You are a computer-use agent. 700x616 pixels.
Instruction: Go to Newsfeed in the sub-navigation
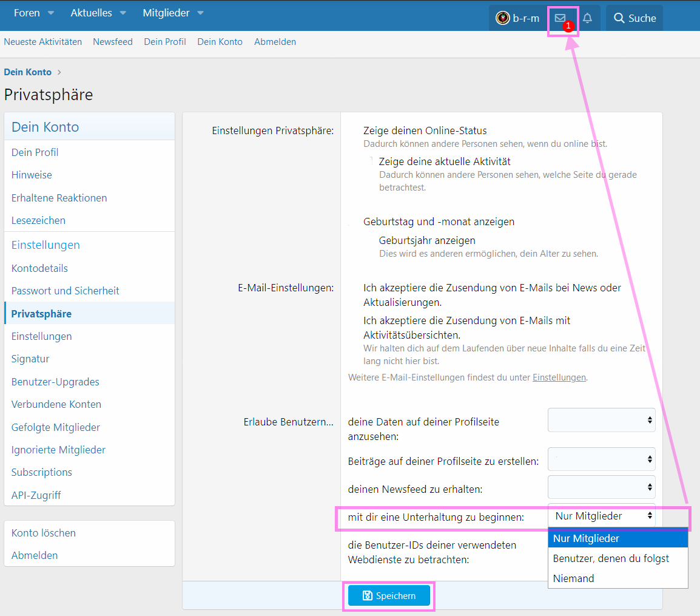(113, 42)
